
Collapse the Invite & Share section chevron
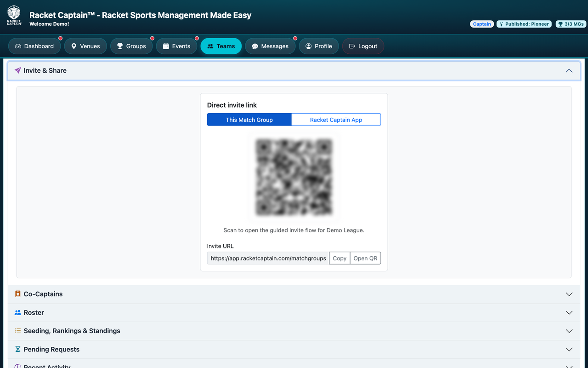point(569,70)
